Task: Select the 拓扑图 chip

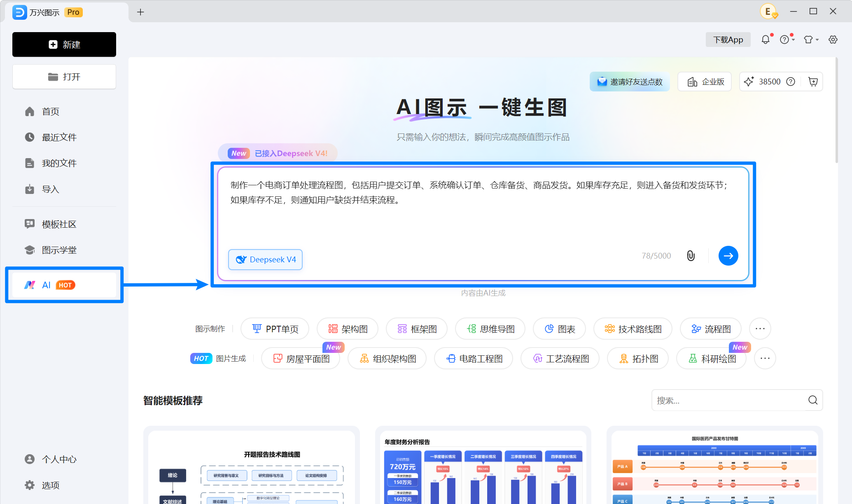Action: pyautogui.click(x=638, y=358)
